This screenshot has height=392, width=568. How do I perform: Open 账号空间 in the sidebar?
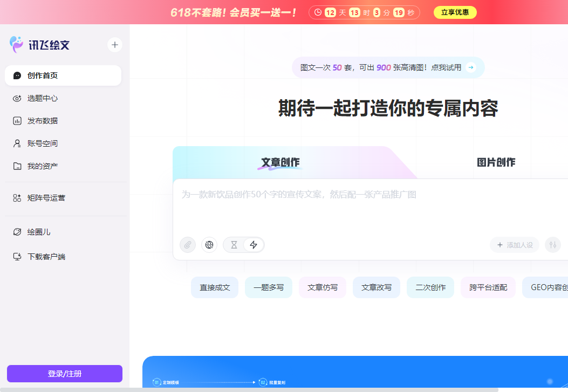(63, 143)
